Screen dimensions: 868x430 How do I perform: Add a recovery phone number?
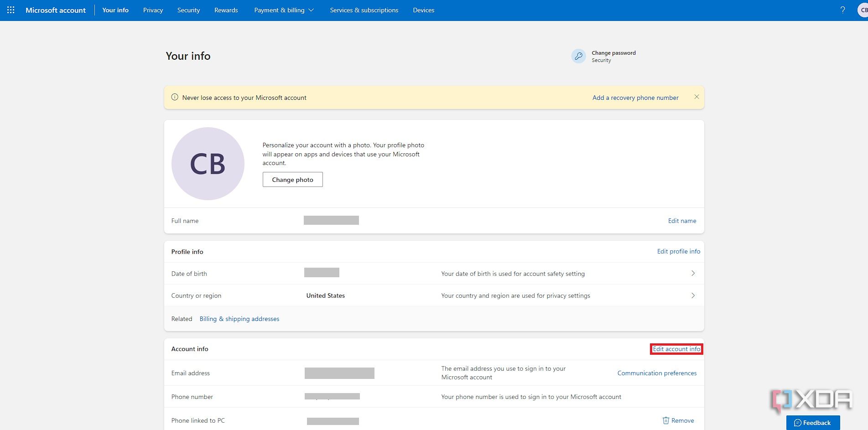pyautogui.click(x=635, y=97)
